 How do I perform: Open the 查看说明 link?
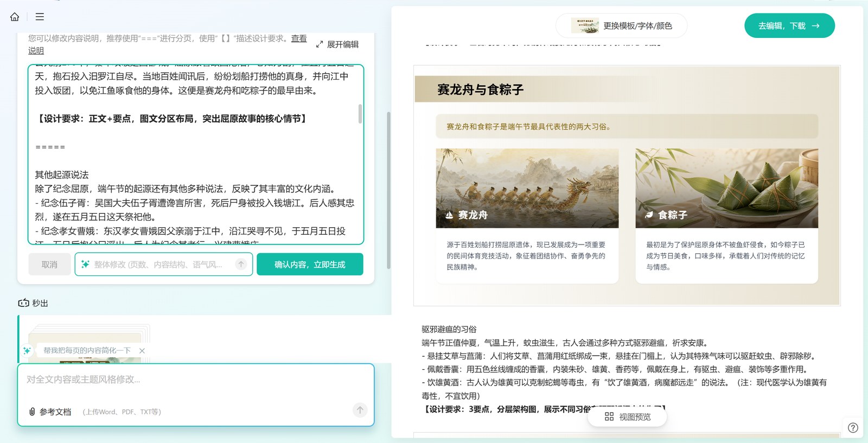click(x=299, y=38)
